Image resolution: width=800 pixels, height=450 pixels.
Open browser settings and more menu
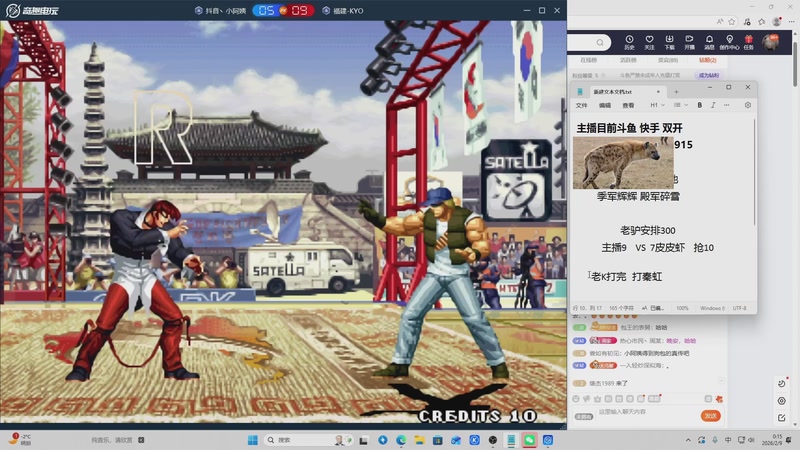[x=791, y=21]
